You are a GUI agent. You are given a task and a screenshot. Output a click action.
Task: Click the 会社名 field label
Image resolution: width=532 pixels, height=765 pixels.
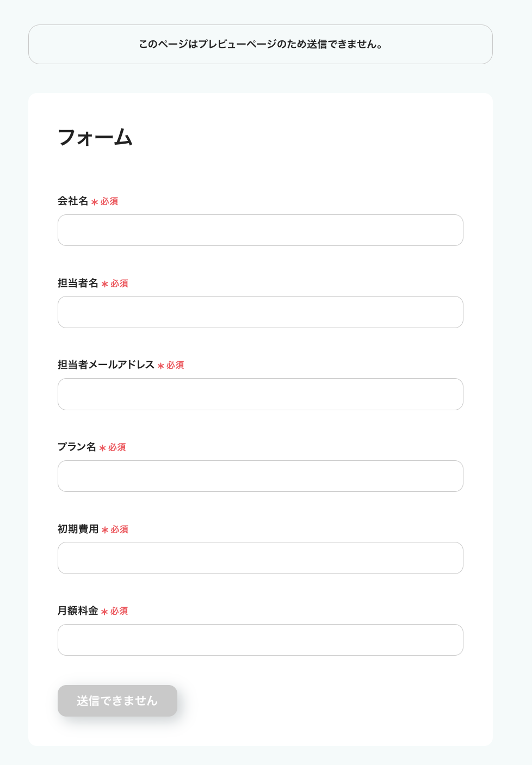pos(73,201)
